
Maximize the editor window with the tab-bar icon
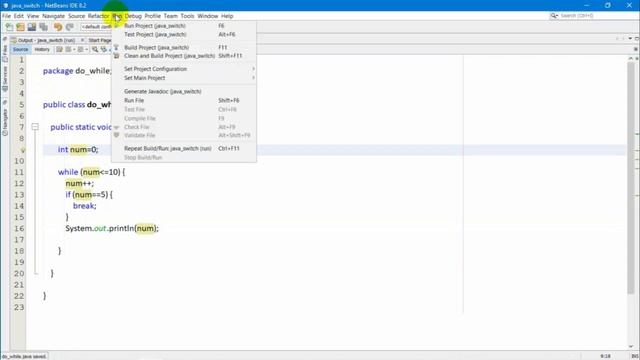point(637,38)
